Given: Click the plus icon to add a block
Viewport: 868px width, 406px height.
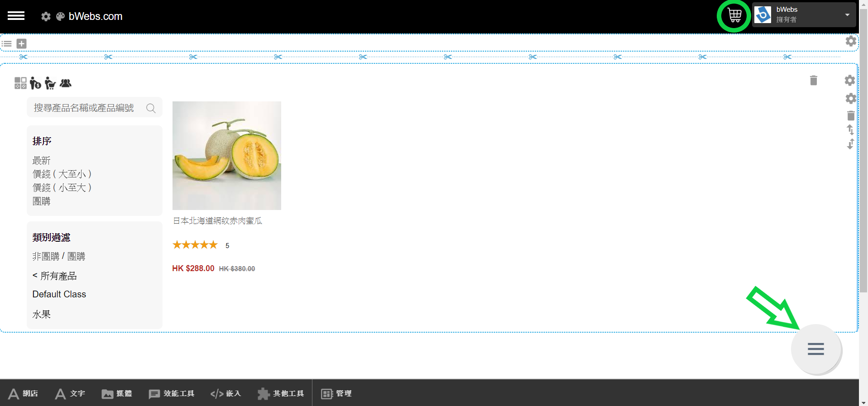Looking at the screenshot, I should point(21,43).
